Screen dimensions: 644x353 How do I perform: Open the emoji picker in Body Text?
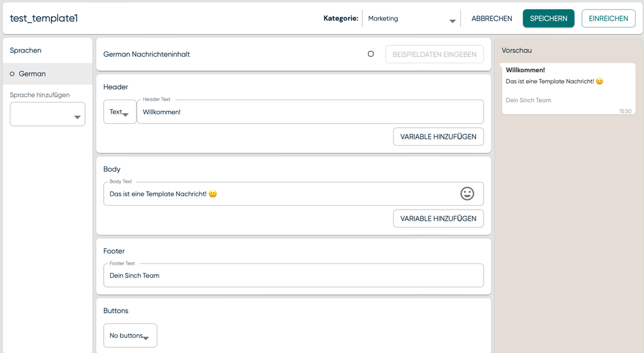pos(467,194)
